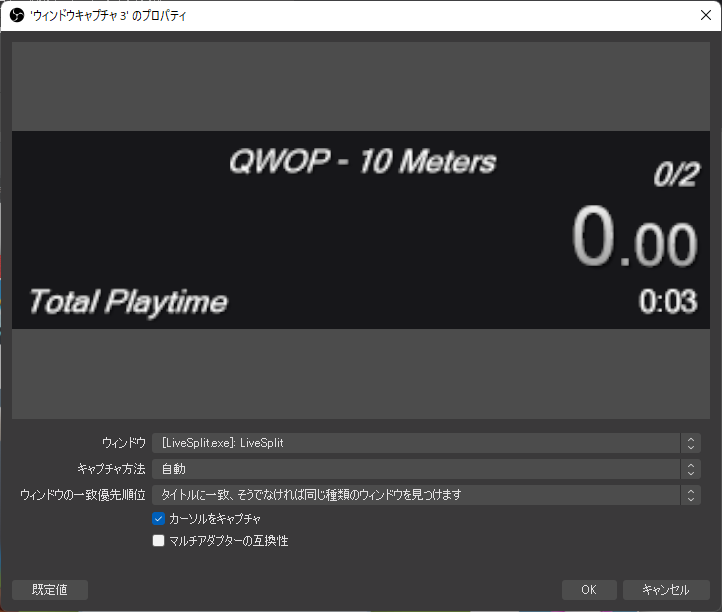Click the LiveSplit preview thumbnail

tap(361, 230)
